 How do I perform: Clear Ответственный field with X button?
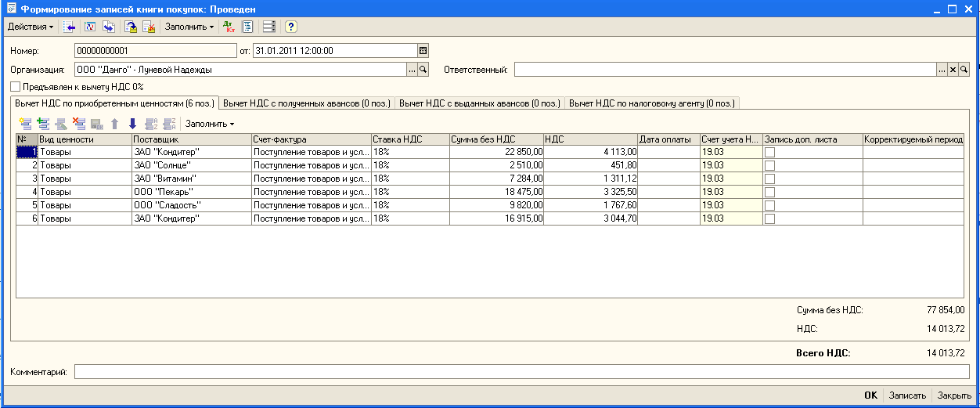coord(953,70)
